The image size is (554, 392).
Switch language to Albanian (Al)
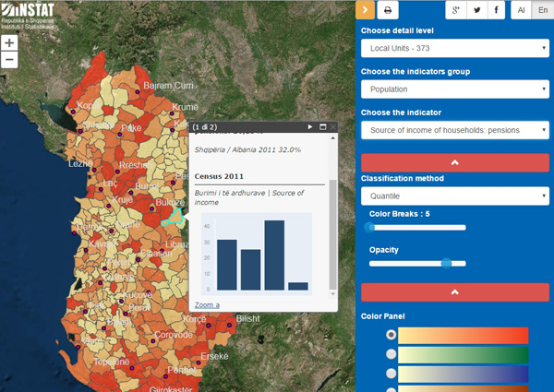521,10
